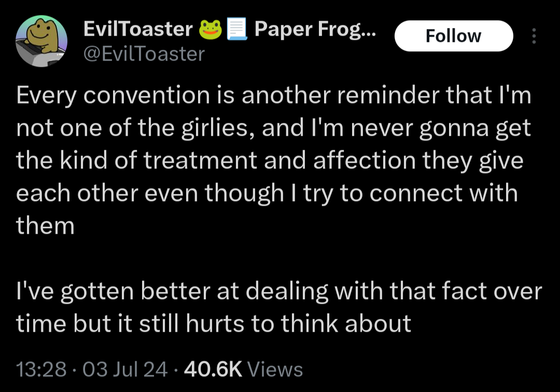This screenshot has height=392, width=560.
Task: Click the "Every convention is another reminder" line
Action: pos(274,96)
